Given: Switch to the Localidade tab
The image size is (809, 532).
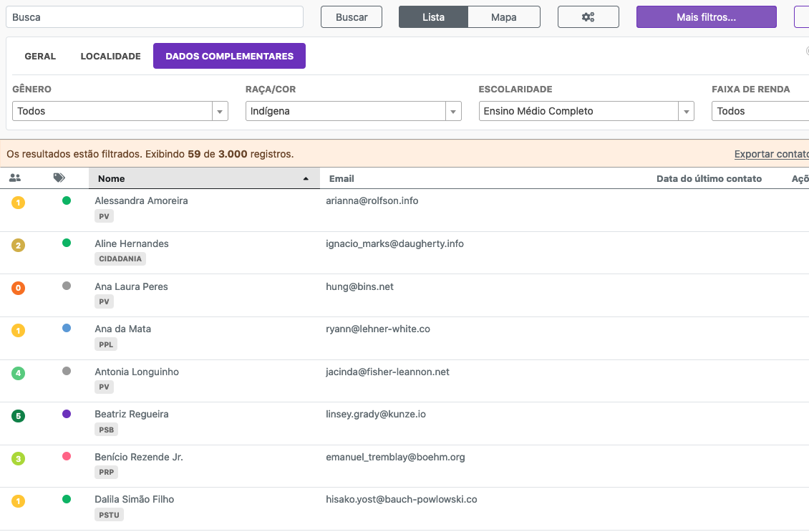Looking at the screenshot, I should coord(110,56).
